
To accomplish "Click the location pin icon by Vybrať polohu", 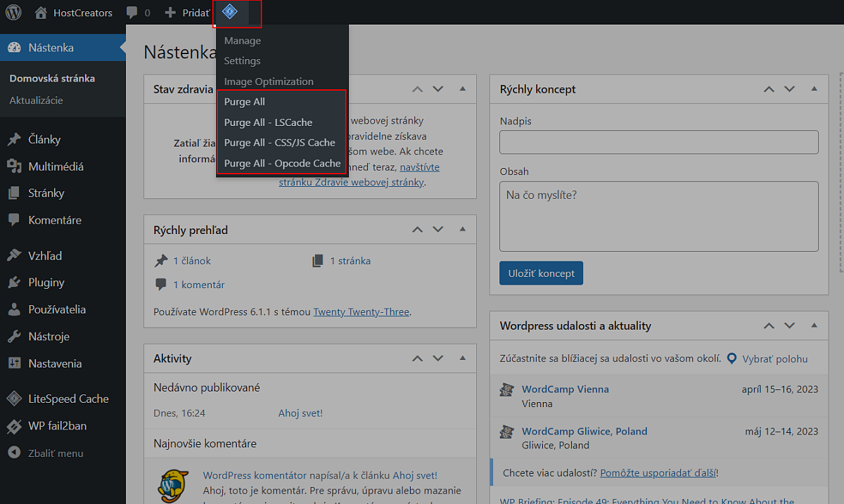I will (732, 359).
